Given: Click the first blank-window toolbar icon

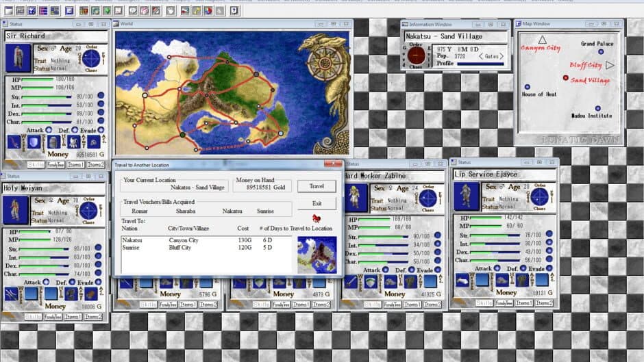Looking at the screenshot, I should coord(8,11).
